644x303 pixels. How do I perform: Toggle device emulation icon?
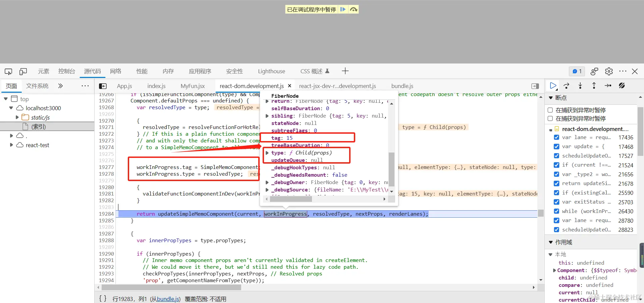(x=23, y=71)
